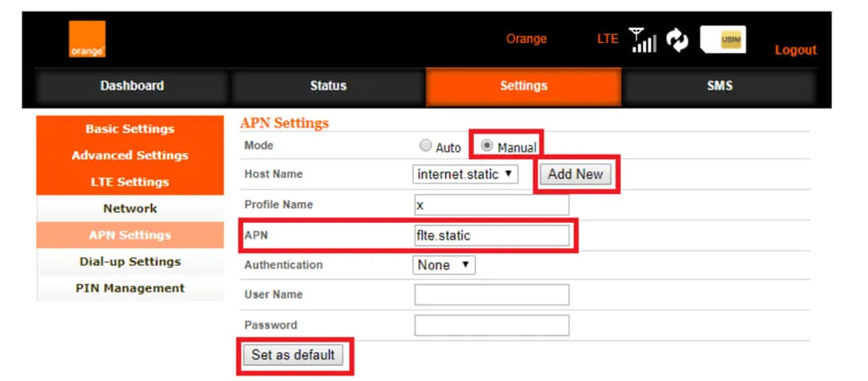Click the signal strength antenna icon
This screenshot has height=381, width=868.
point(643,40)
